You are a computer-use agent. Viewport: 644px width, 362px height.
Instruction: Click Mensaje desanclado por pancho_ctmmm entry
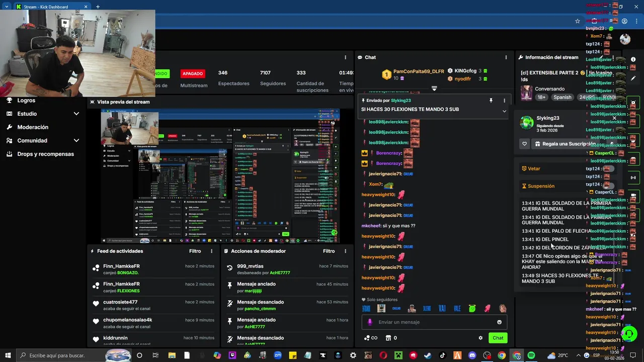pyautogui.click(x=287, y=305)
